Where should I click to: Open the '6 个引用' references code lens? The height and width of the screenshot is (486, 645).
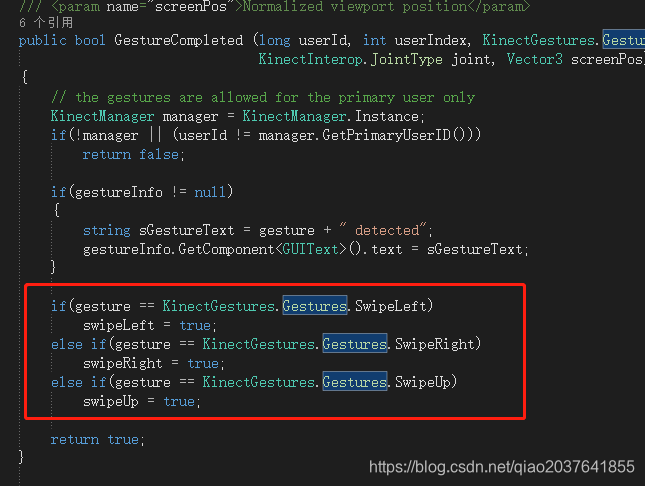(x=46, y=22)
